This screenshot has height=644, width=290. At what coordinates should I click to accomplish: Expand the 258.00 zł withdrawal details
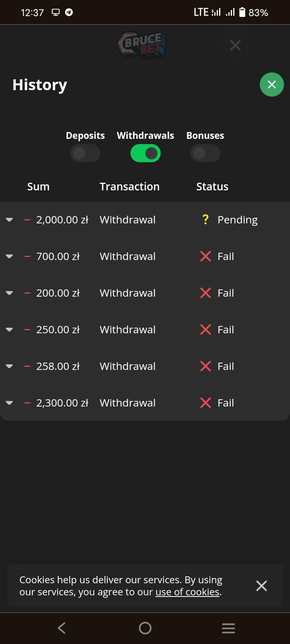pos(9,366)
